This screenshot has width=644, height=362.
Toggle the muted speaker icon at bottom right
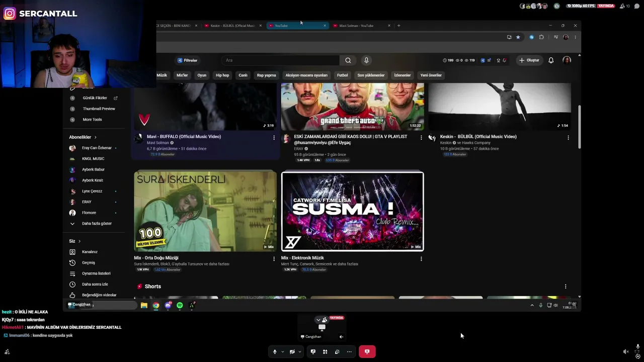click(625, 352)
